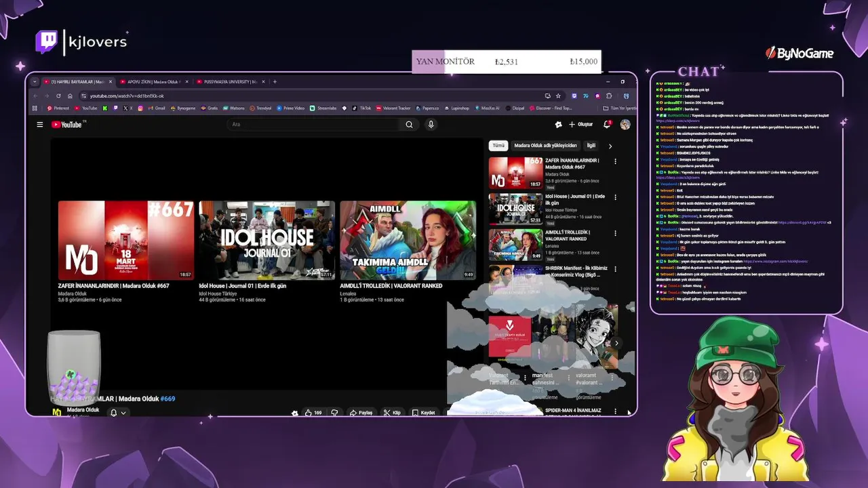Select the Madara Olduk adlı yükleyiciden chip
The width and height of the screenshot is (868, 488).
(545, 146)
